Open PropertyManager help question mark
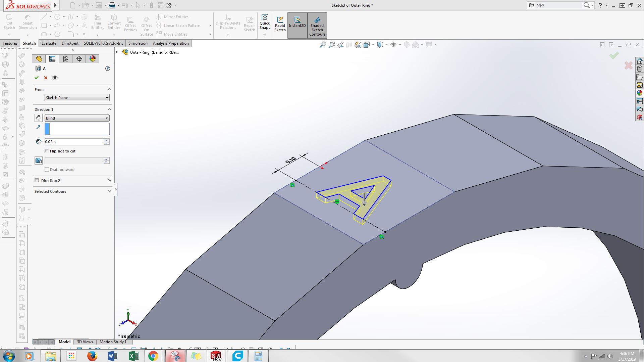 click(108, 69)
